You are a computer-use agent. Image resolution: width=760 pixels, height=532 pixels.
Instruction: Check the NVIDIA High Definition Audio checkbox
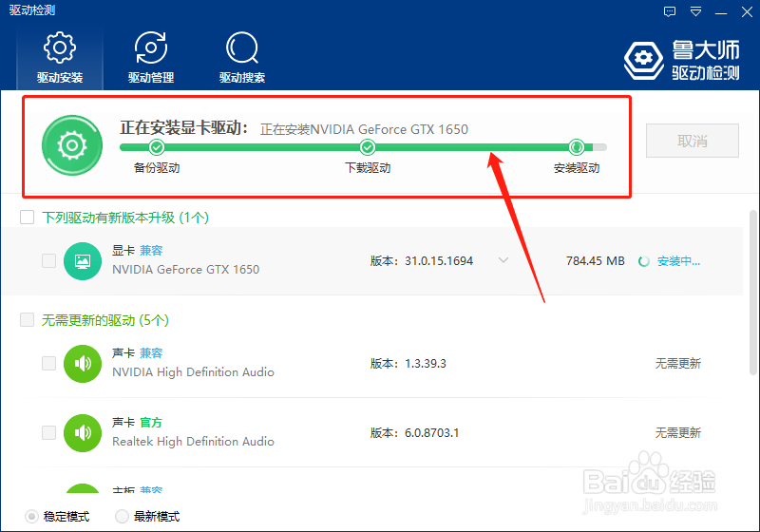point(49,363)
